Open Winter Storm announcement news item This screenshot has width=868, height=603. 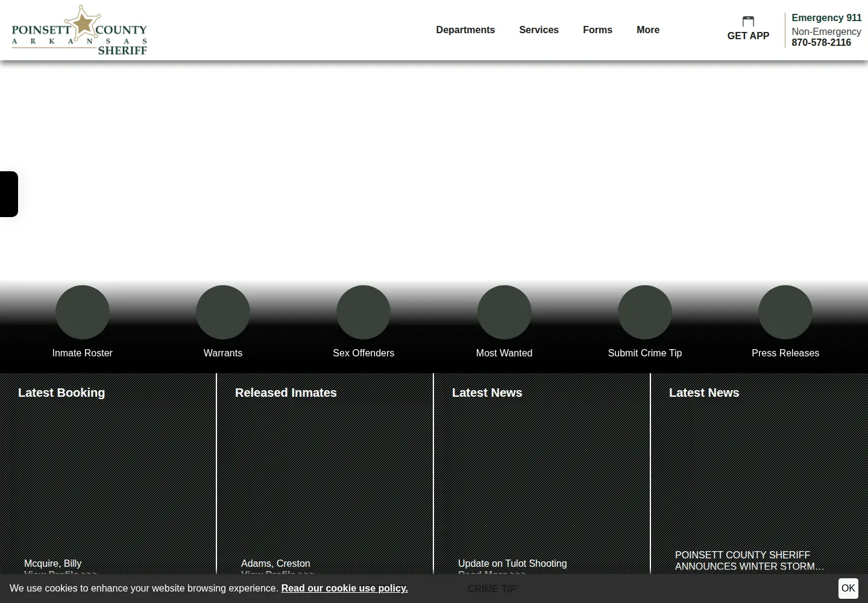click(x=749, y=561)
